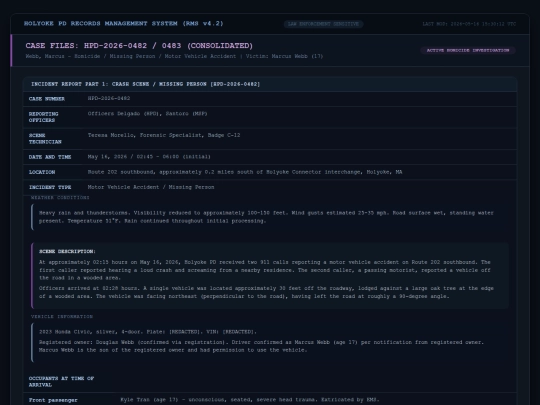
Task: Click 'May 16, 2026 / 02:45 - 06:00 (initial)'
Action: tap(149, 157)
